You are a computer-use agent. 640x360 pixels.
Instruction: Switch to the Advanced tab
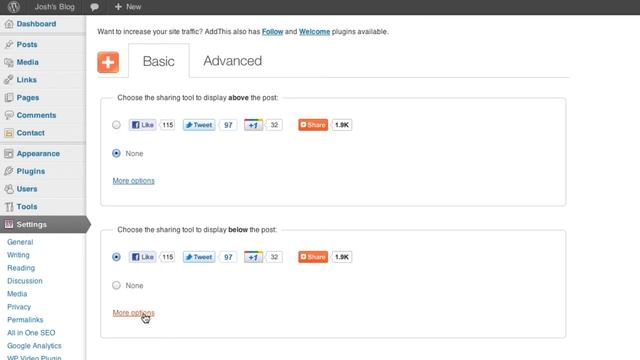tap(233, 61)
